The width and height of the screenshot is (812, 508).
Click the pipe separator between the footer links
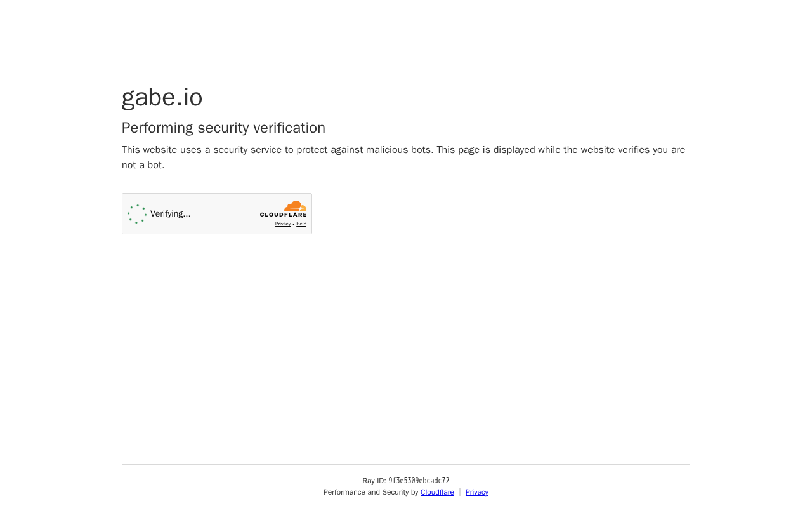click(x=460, y=492)
